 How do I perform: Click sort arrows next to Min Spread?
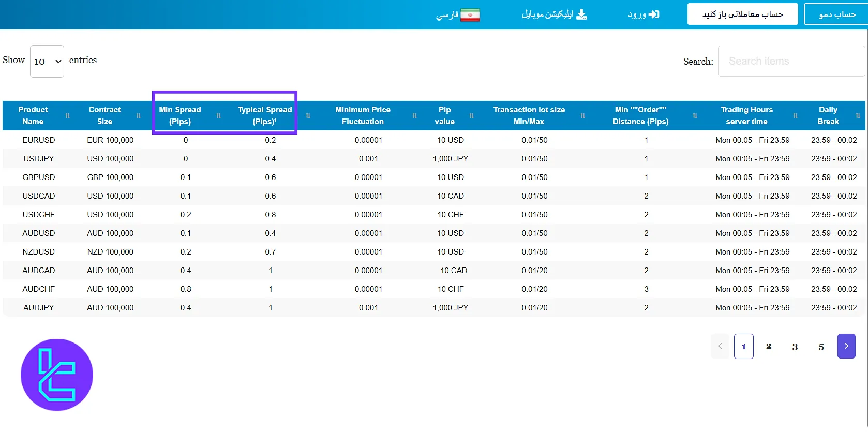[218, 116]
